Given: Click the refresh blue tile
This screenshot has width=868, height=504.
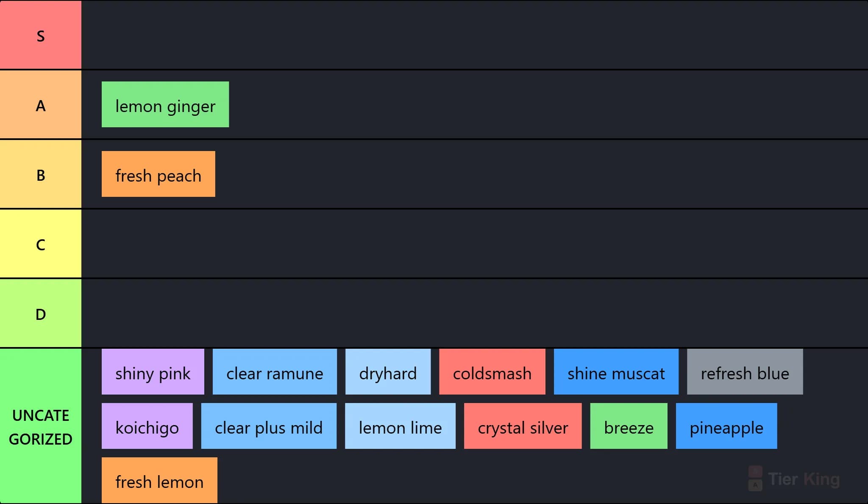Looking at the screenshot, I should (745, 372).
